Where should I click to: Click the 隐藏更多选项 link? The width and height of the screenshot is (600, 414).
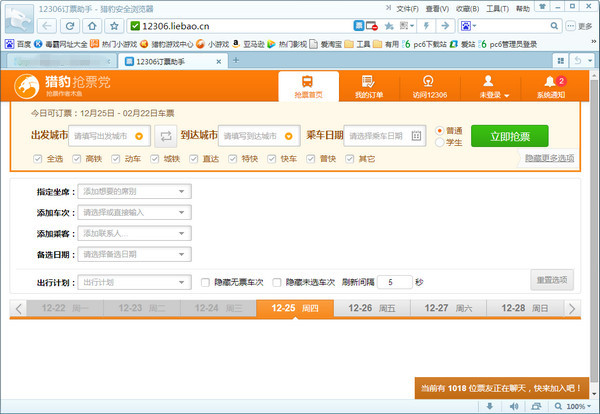click(x=549, y=159)
